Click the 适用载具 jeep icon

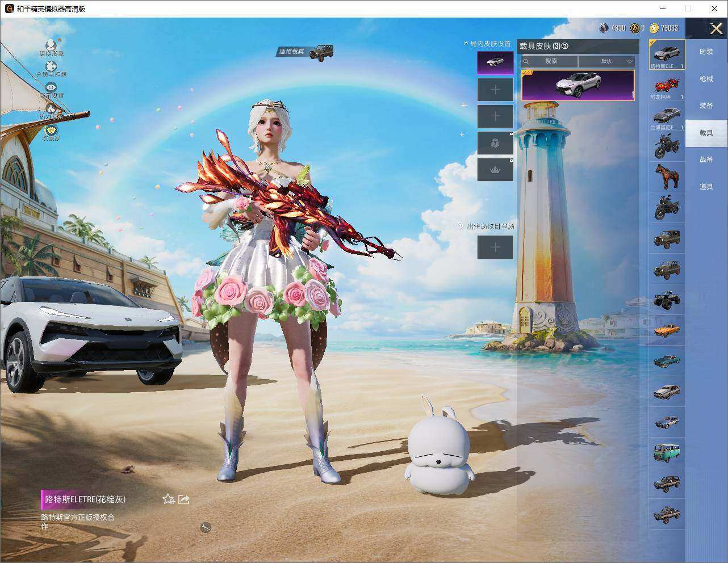321,52
